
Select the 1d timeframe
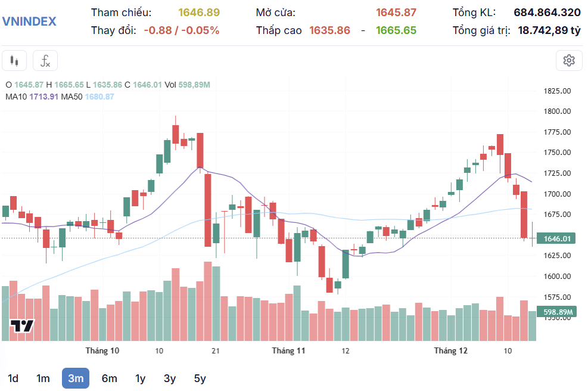pyautogui.click(x=13, y=378)
